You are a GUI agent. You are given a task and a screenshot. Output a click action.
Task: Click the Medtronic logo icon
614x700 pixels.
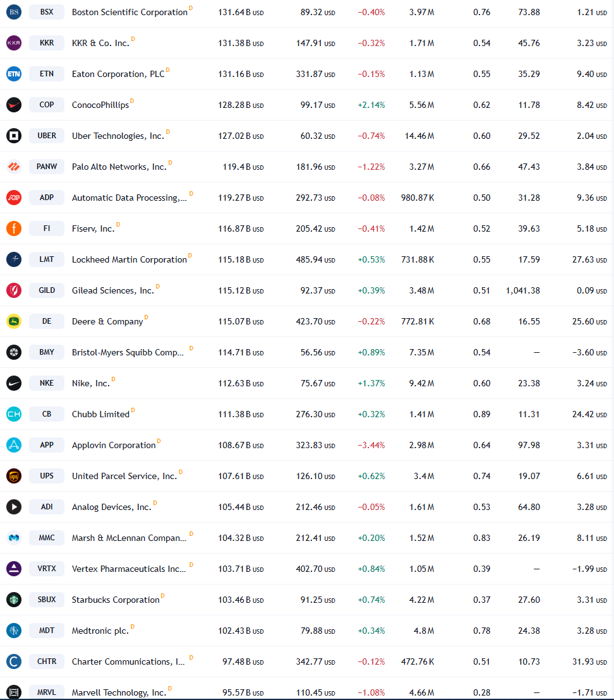(x=14, y=631)
